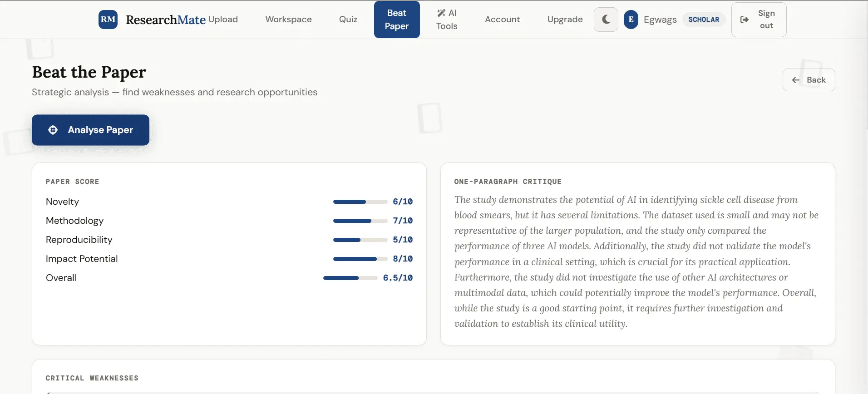Click the 7/10 Methodology value
The width and height of the screenshot is (868, 394).
pos(403,221)
